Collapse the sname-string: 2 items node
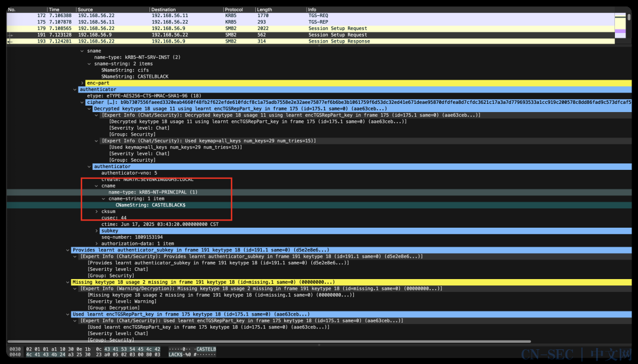The height and width of the screenshot is (364, 638). pos(90,64)
